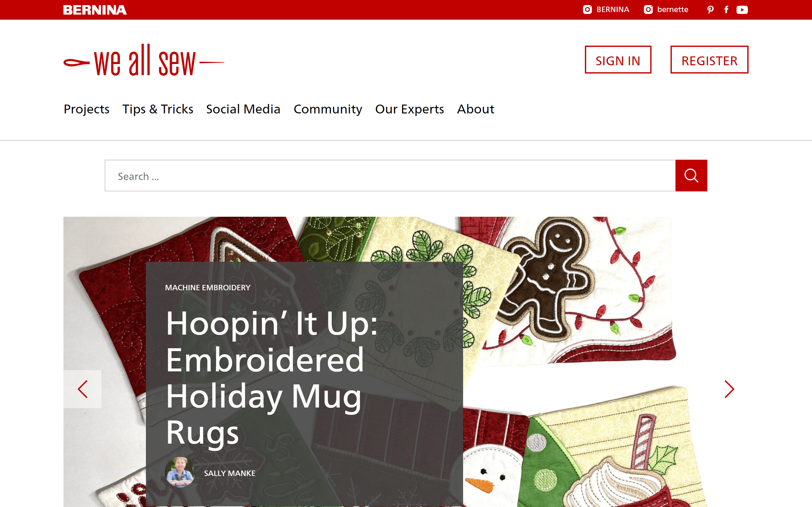Open Our Experts menu item
The height and width of the screenshot is (507, 812).
[409, 109]
